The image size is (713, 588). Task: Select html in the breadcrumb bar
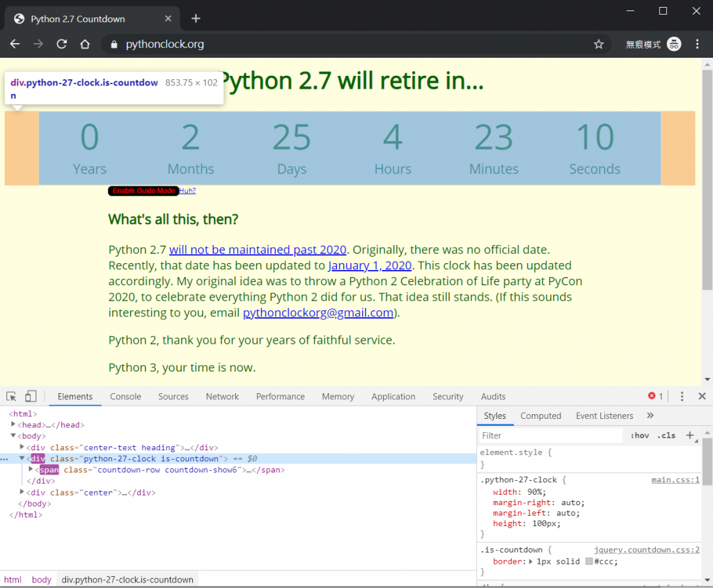(x=13, y=580)
